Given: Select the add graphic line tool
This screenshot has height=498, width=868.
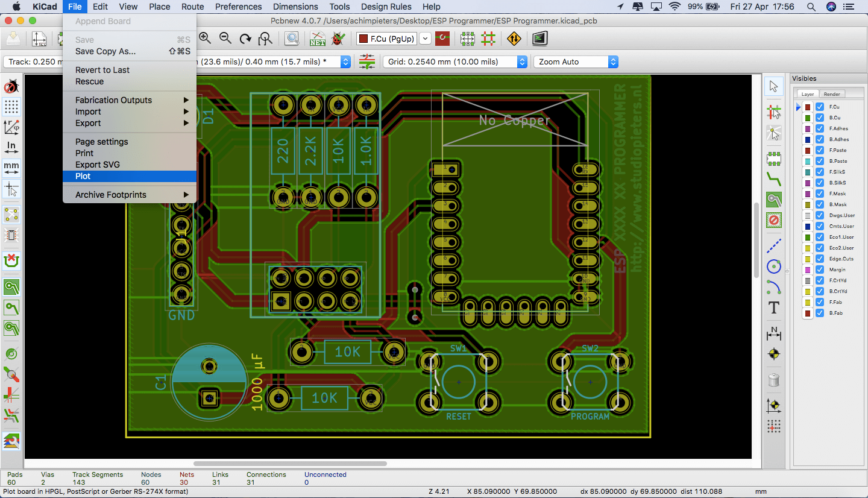Looking at the screenshot, I should pyautogui.click(x=774, y=246).
